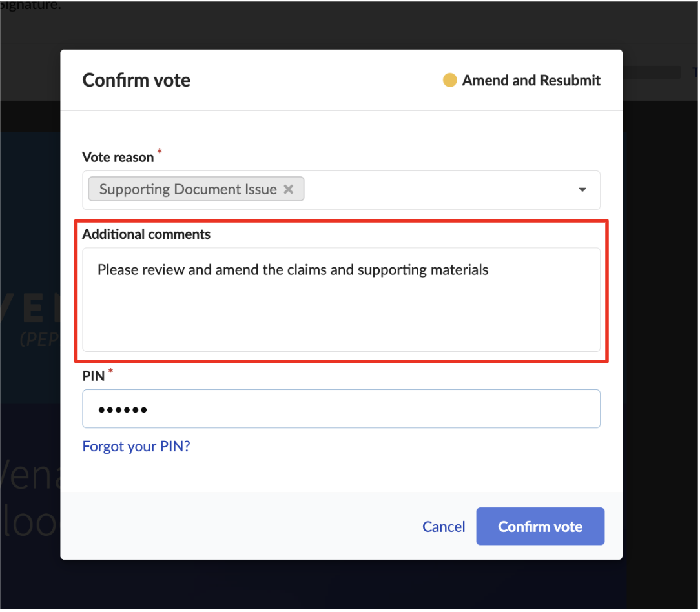Click blank footer area left of Cancel
The height and width of the screenshot is (612, 700).
tap(241, 527)
